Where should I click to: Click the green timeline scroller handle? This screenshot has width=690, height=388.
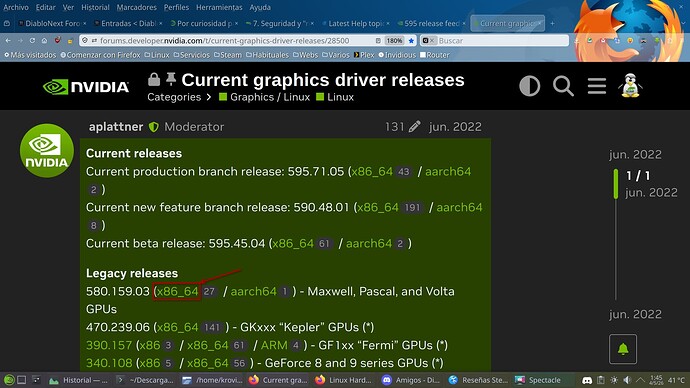point(616,184)
